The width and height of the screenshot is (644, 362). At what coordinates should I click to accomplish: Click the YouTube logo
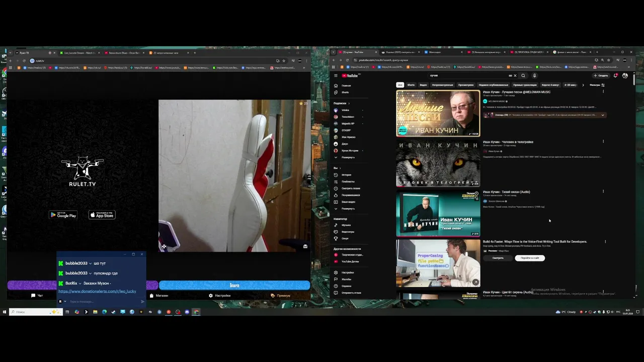click(350, 76)
